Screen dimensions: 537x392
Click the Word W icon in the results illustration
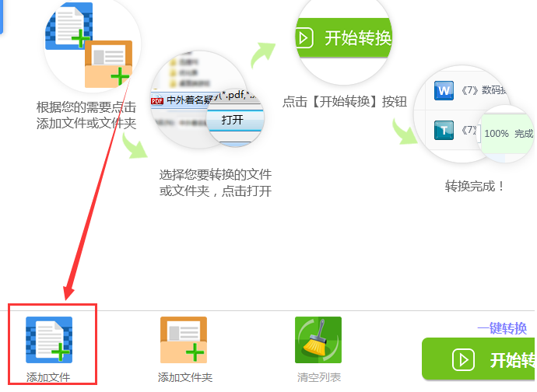(444, 90)
